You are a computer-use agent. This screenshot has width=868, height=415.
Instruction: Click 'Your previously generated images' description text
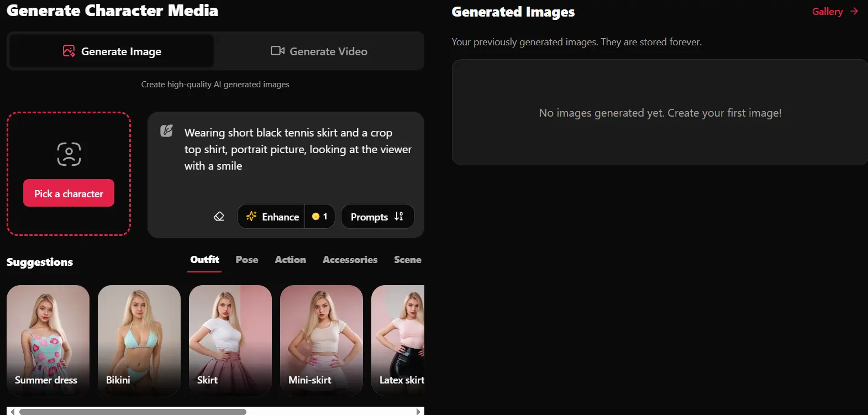(577, 42)
